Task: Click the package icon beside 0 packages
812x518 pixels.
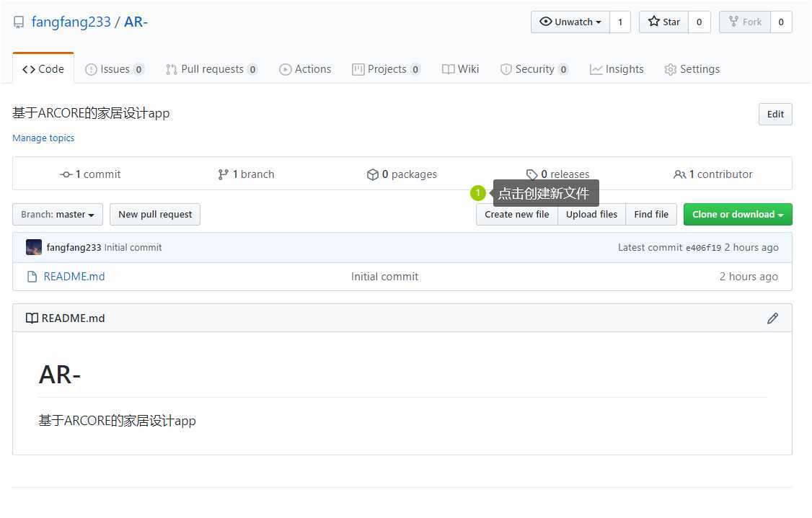Action: tap(372, 174)
